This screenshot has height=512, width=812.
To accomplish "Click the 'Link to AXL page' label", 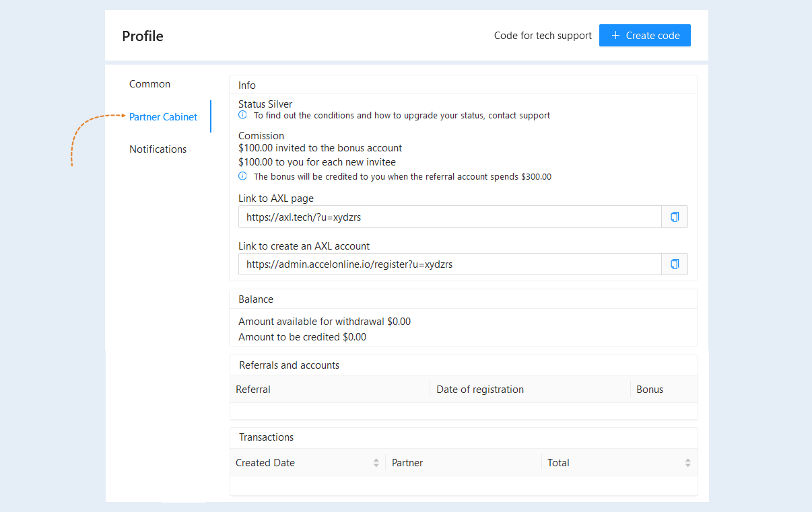I will point(276,198).
